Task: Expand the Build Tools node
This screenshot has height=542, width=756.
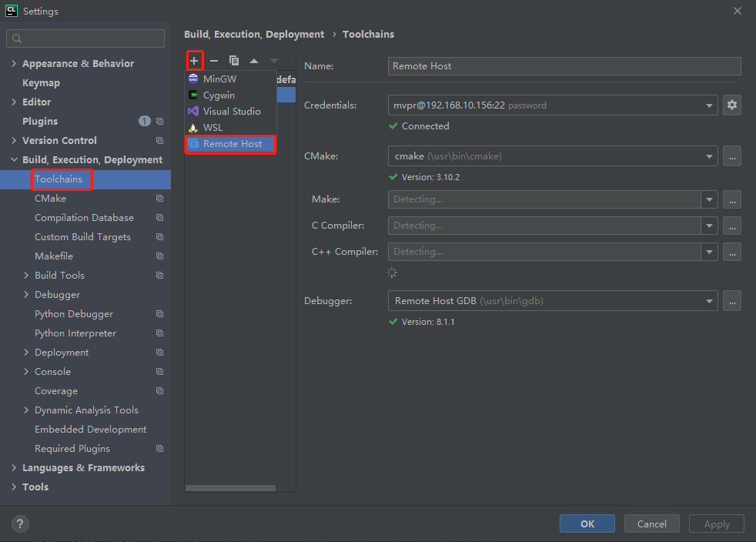Action: tap(26, 276)
